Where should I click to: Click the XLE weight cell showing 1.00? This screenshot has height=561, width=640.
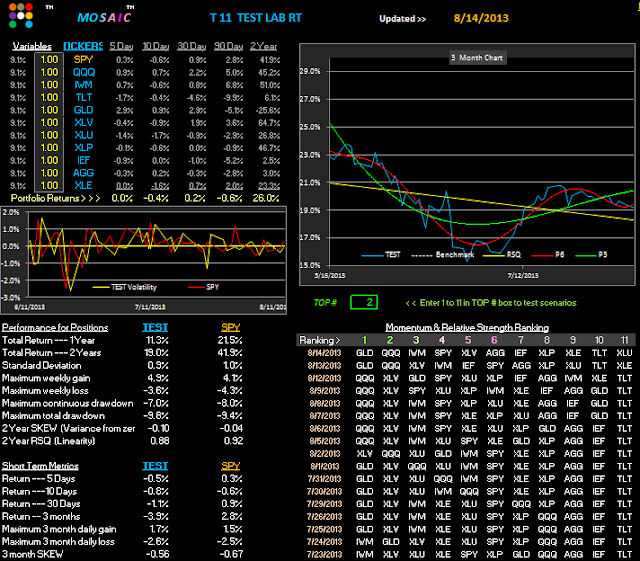pyautogui.click(x=49, y=185)
